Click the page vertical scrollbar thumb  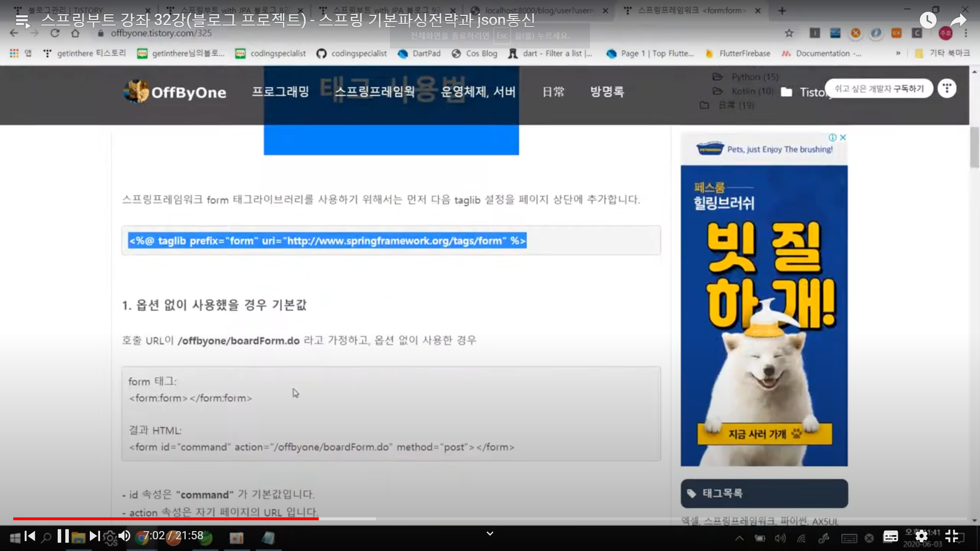pyautogui.click(x=974, y=147)
